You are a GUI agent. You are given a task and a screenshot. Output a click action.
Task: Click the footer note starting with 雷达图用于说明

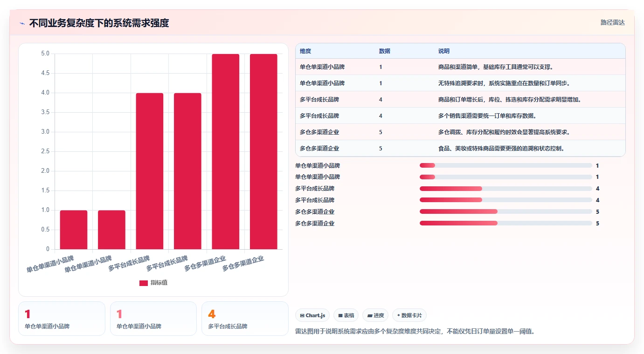pyautogui.click(x=415, y=332)
